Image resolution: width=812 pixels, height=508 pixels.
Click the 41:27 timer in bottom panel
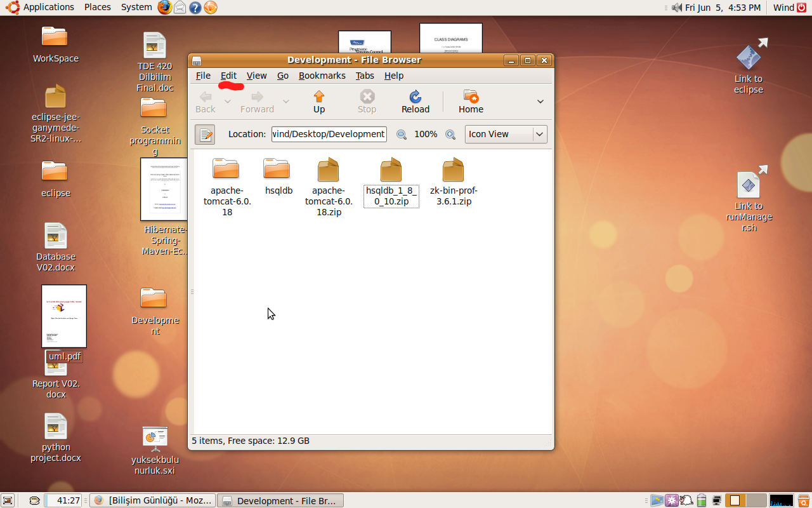[x=63, y=500]
